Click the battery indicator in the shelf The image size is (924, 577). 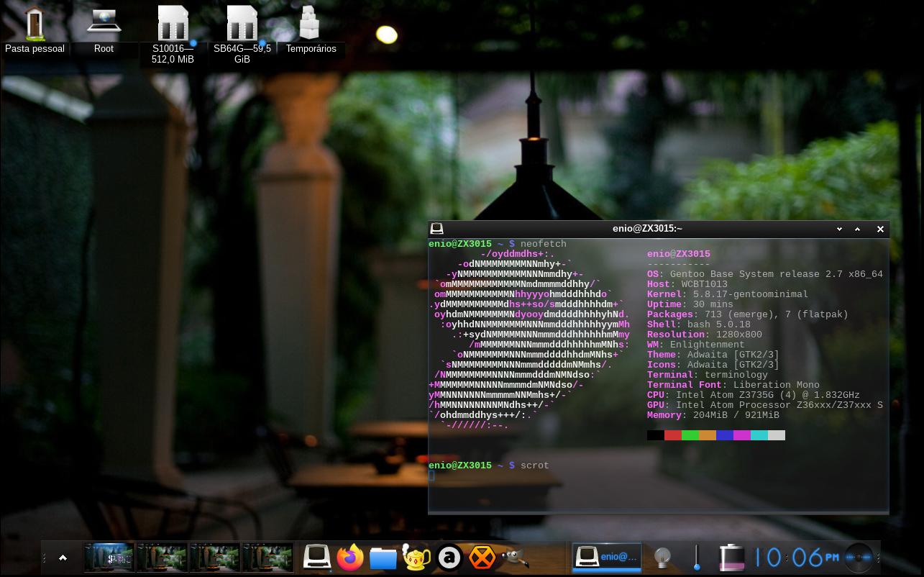[x=731, y=558]
